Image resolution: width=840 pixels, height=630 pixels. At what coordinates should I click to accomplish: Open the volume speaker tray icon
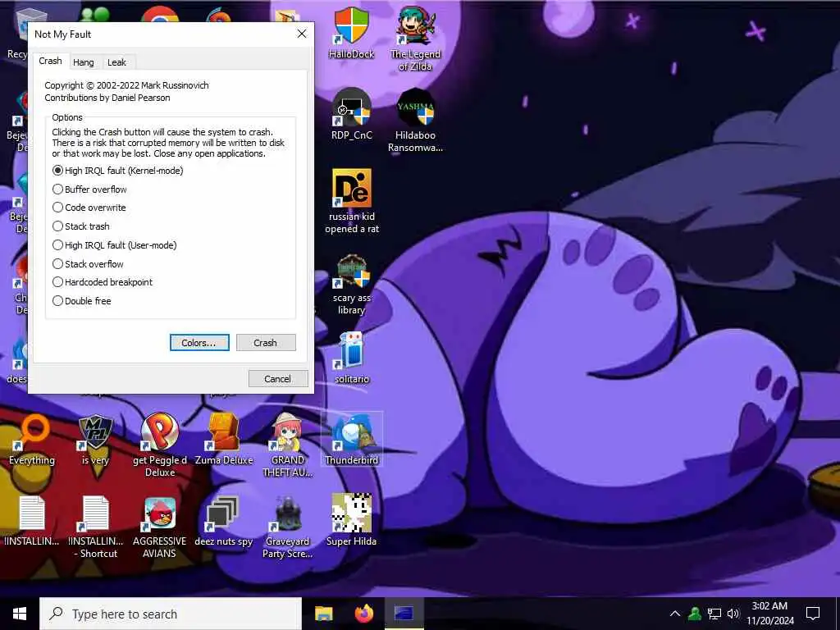(x=733, y=614)
